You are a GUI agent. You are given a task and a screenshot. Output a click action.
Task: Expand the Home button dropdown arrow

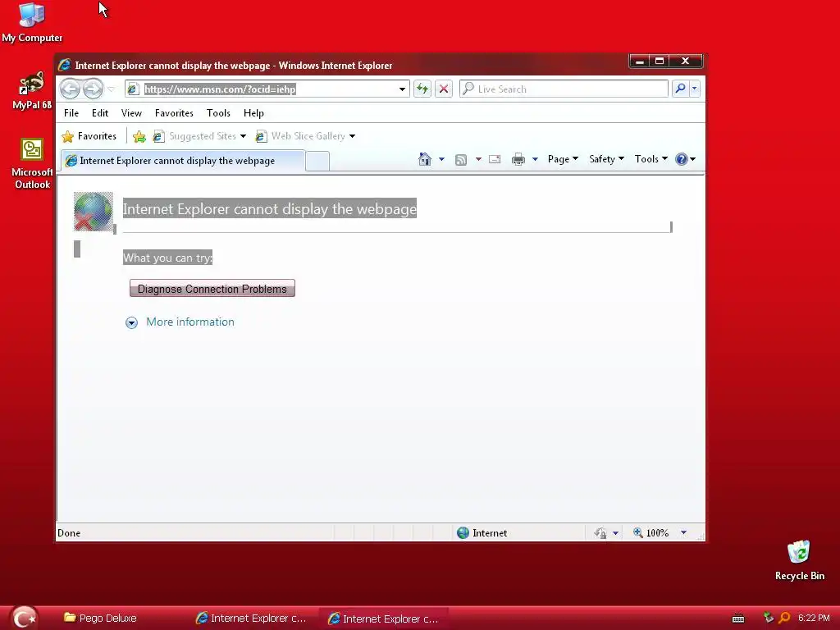coord(441,159)
